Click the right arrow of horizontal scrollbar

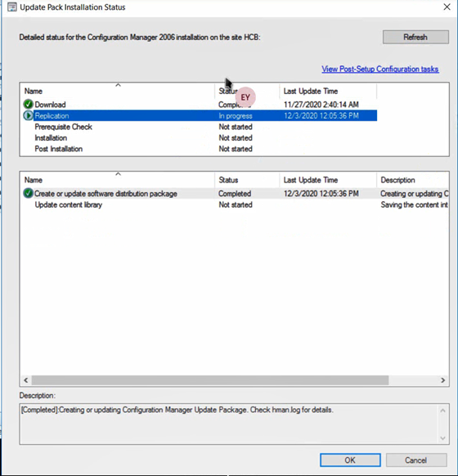pyautogui.click(x=442, y=380)
